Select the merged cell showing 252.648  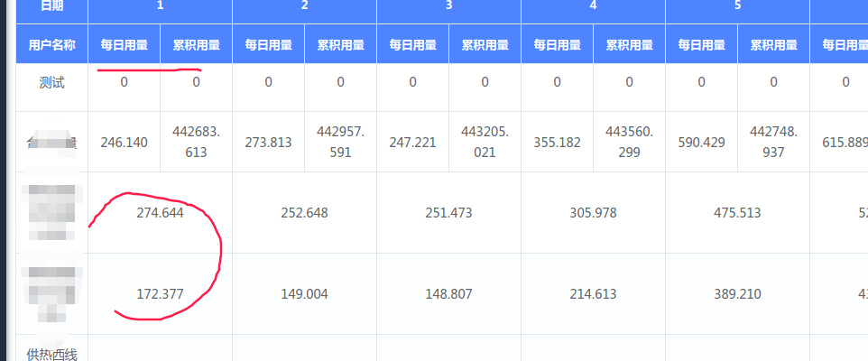[x=304, y=213]
